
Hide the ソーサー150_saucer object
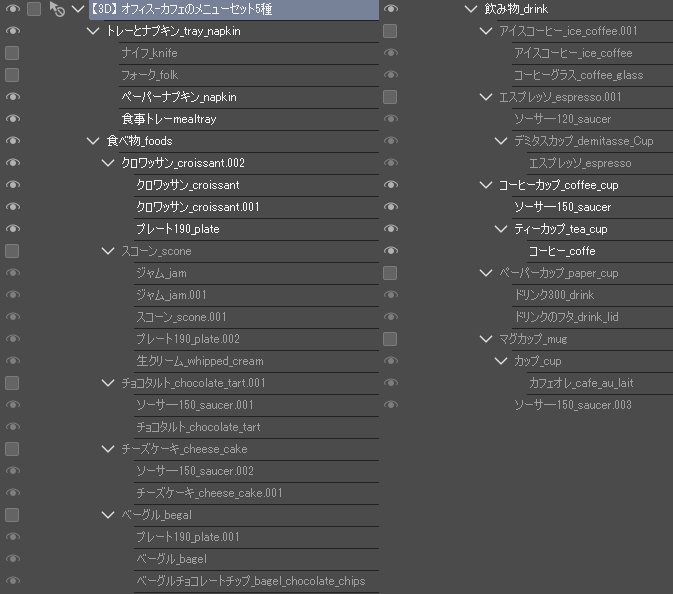[x=391, y=206]
